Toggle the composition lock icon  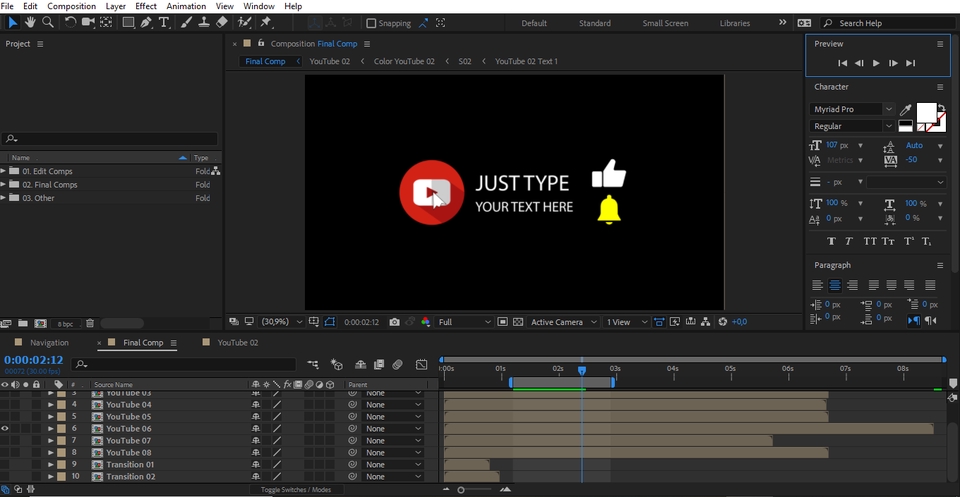tap(261, 43)
